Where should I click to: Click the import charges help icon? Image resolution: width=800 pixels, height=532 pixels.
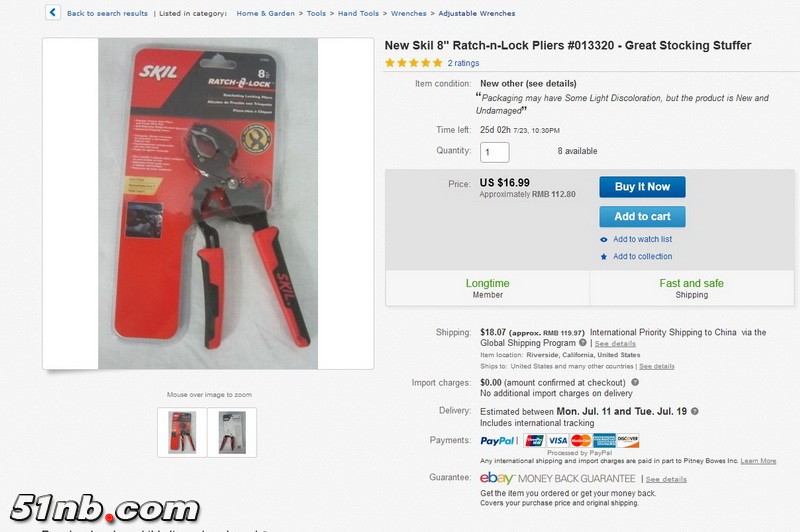(x=635, y=382)
